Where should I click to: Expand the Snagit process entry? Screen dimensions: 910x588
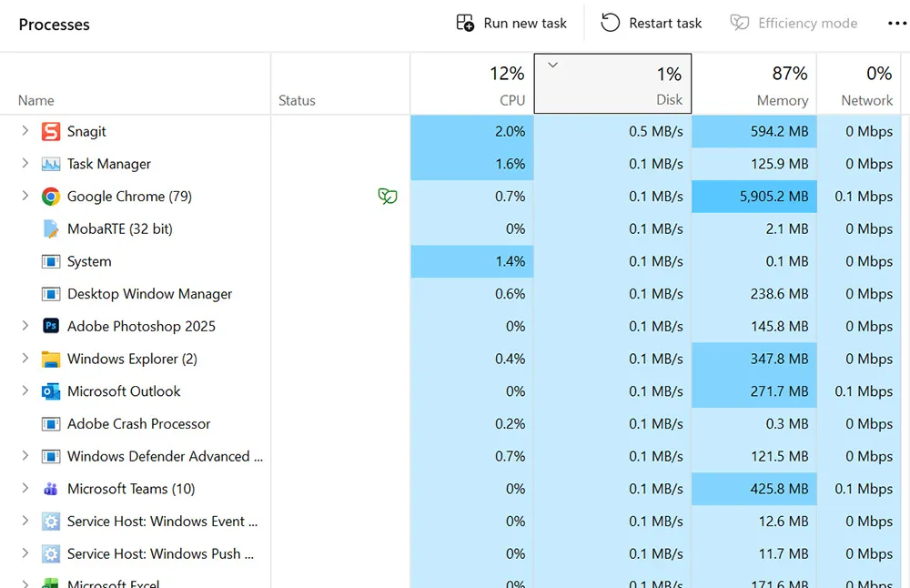24,131
